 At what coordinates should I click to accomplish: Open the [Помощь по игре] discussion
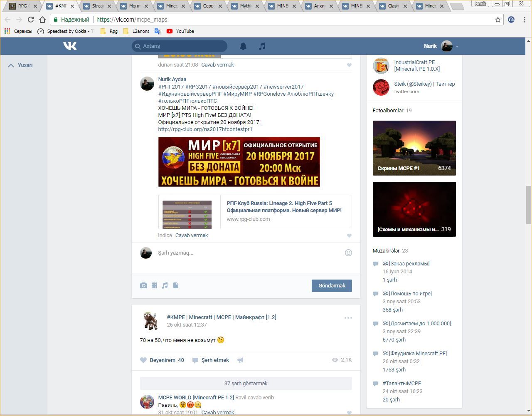click(410, 294)
